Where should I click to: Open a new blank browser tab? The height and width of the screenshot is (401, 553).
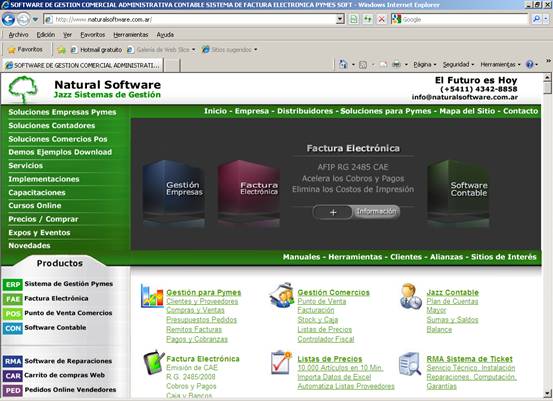[172, 66]
